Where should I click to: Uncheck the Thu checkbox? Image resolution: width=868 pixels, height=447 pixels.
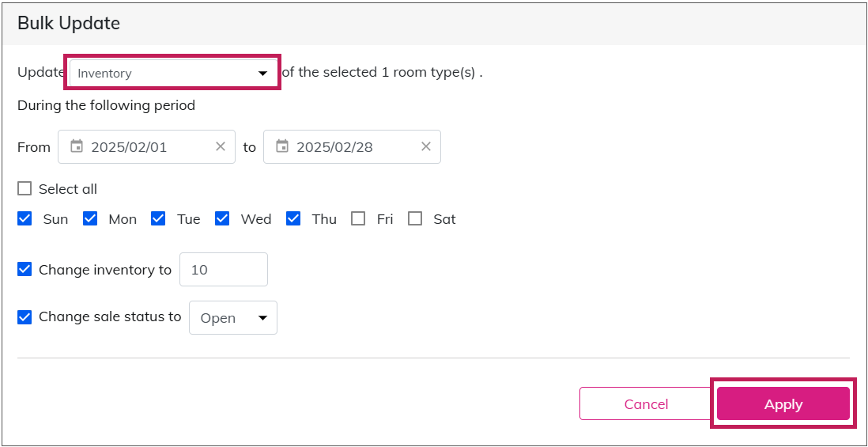[x=293, y=219]
